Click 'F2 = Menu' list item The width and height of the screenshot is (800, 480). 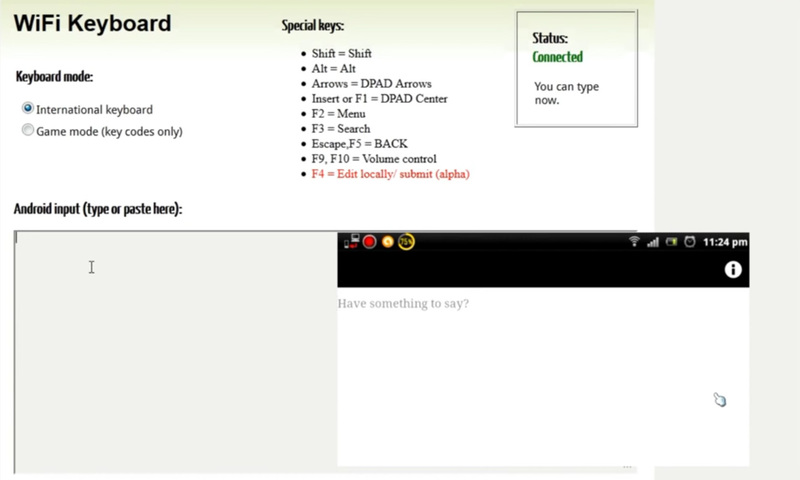338,114
